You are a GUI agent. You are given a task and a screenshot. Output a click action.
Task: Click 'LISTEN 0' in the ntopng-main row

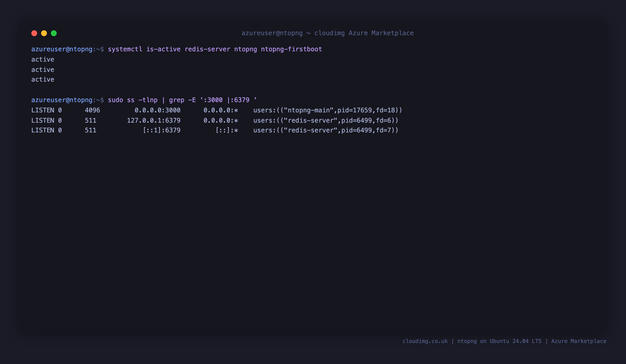tap(46, 110)
